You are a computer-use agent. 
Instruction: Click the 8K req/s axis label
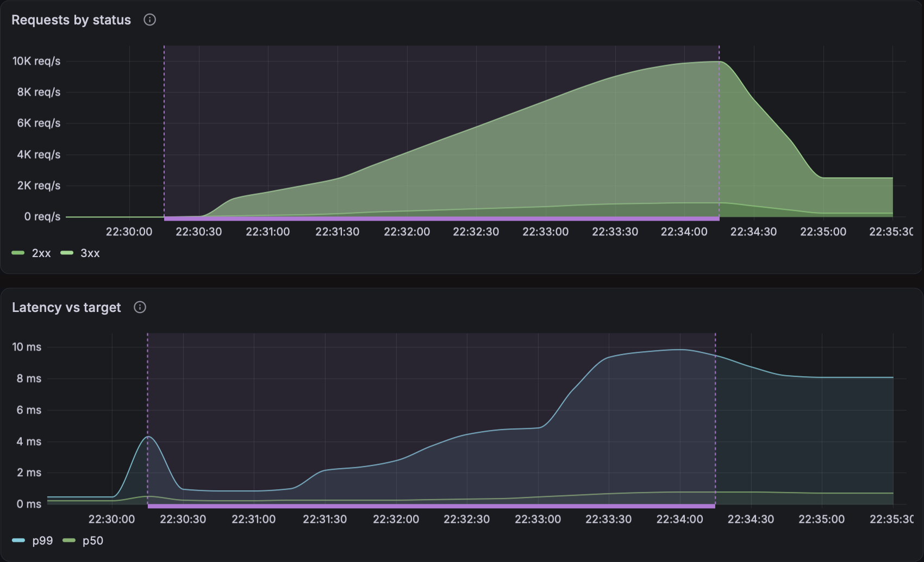pyautogui.click(x=39, y=92)
